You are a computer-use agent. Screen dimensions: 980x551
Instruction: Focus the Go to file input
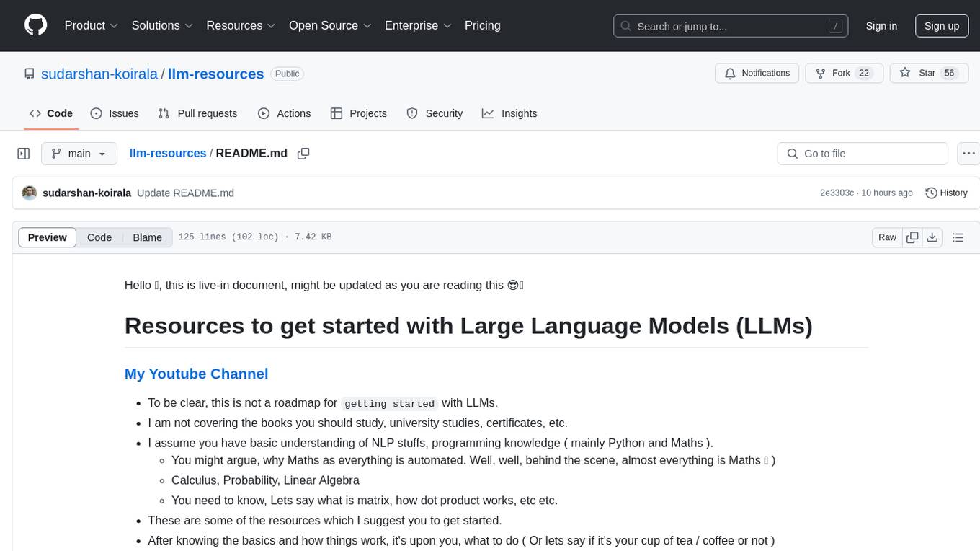pos(863,154)
